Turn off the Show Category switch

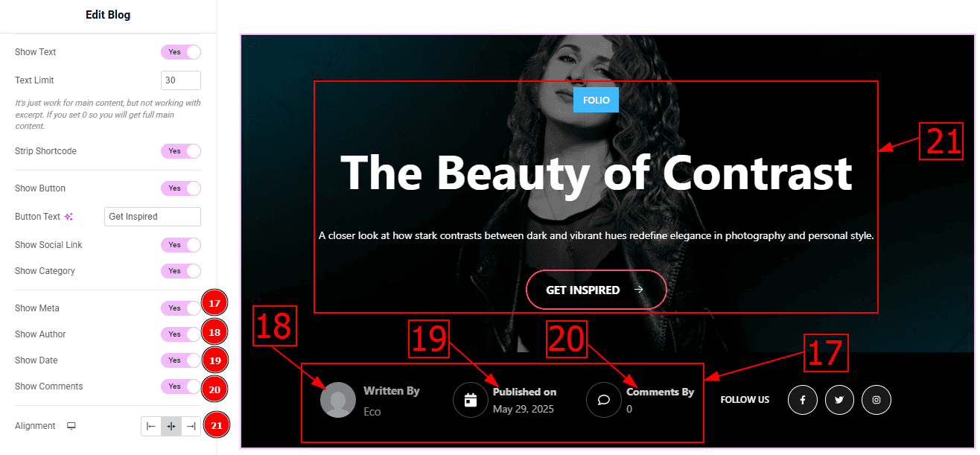[181, 271]
